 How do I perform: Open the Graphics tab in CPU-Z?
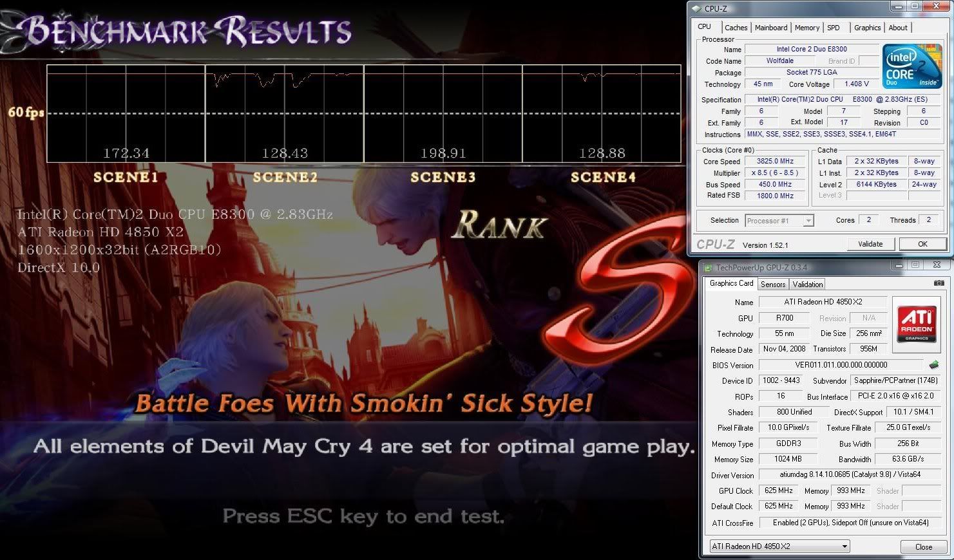(867, 28)
